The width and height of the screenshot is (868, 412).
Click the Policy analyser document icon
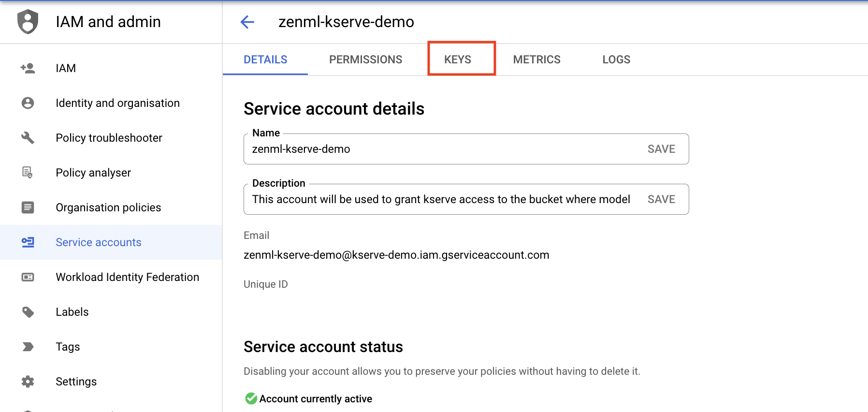point(28,173)
